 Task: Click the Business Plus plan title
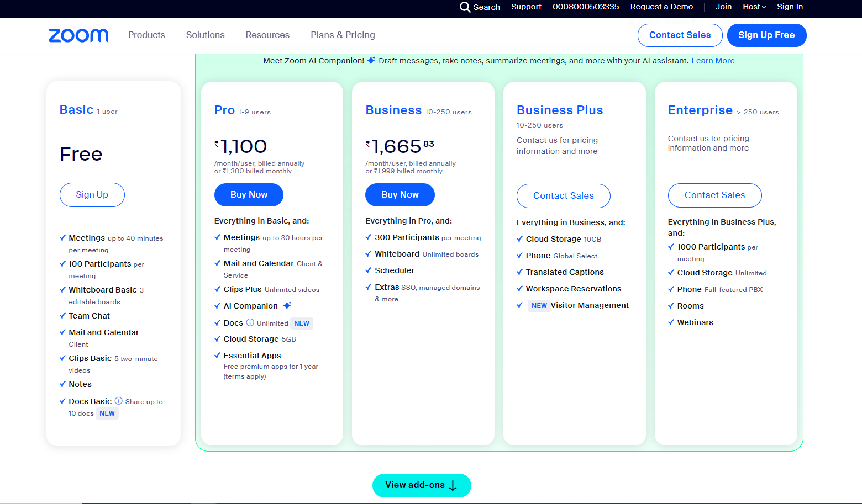point(560,110)
